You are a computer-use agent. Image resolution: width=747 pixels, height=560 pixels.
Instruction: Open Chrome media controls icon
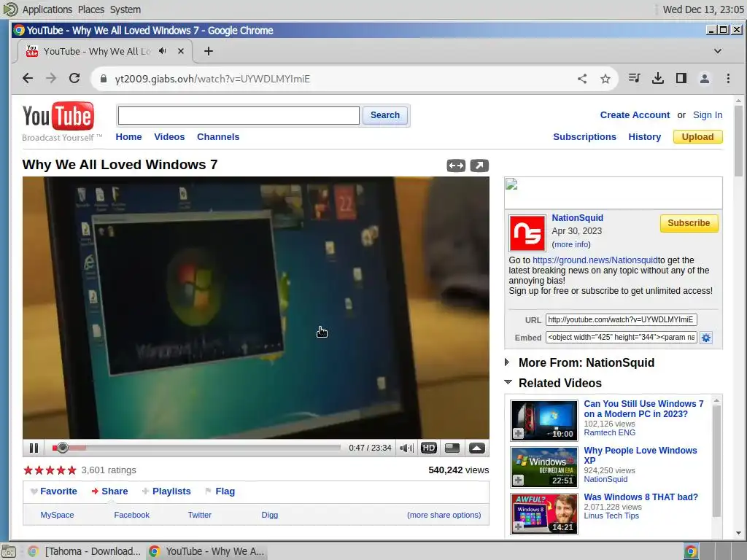tap(634, 78)
